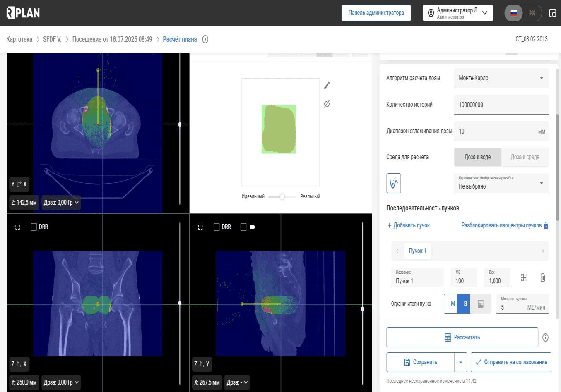Select the B beam limiter option

click(x=464, y=304)
